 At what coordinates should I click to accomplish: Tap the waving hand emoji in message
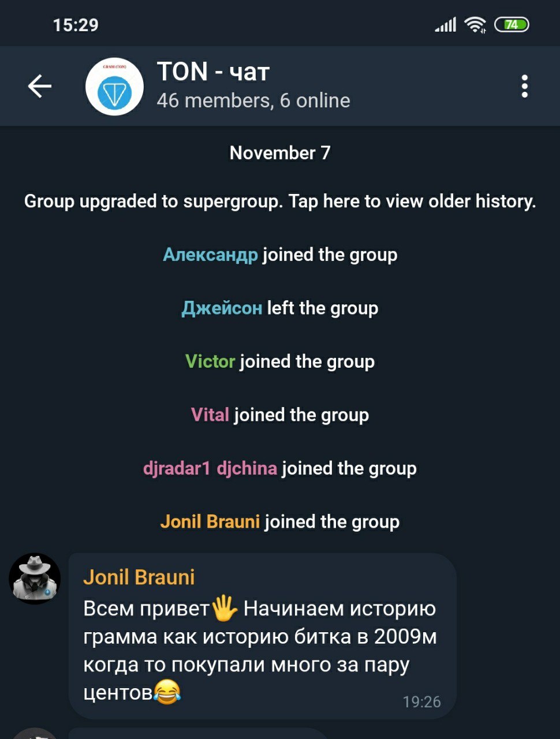[x=225, y=609]
